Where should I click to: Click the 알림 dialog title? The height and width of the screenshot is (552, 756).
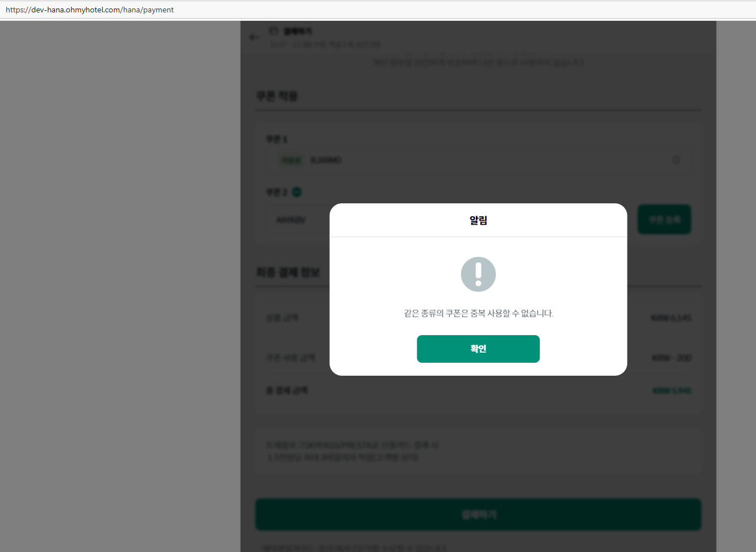pos(478,220)
